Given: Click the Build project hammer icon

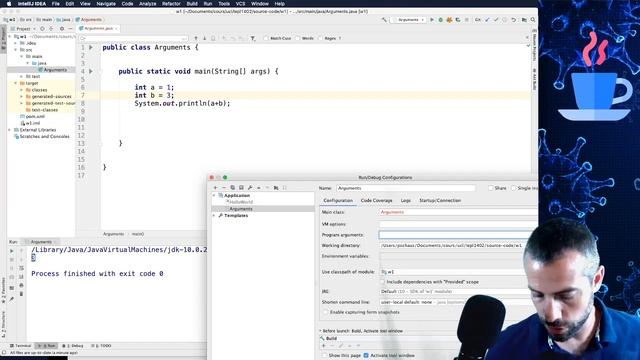Looking at the screenshot, I should tap(384, 20).
